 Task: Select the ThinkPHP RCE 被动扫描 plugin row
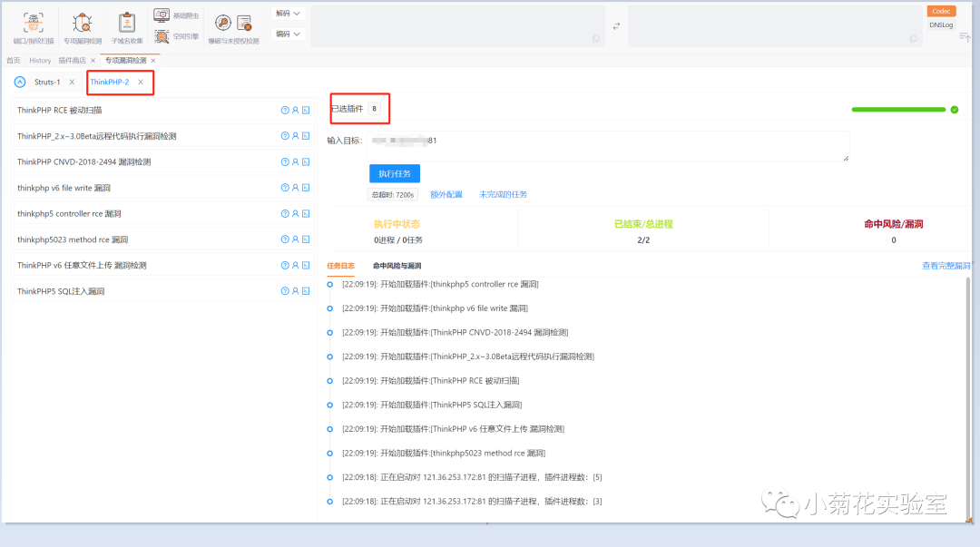click(x=163, y=110)
